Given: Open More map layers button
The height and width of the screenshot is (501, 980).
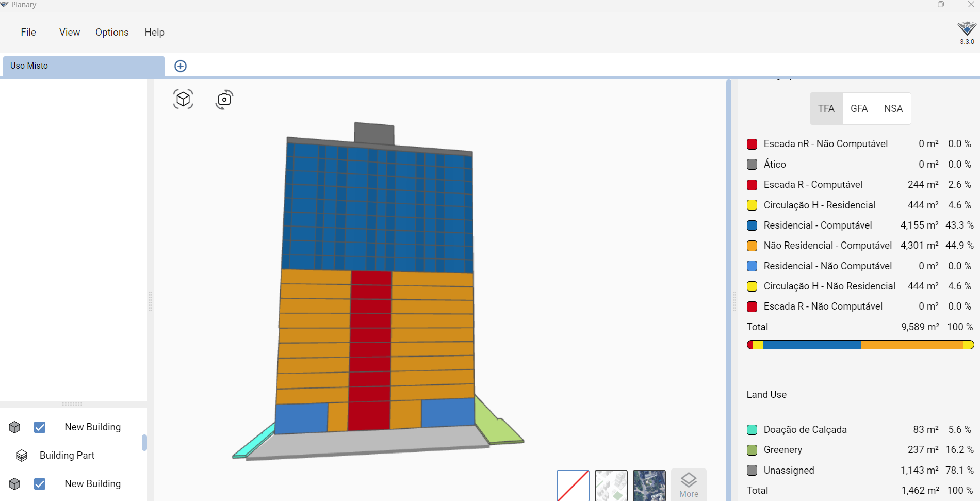Looking at the screenshot, I should click(689, 485).
